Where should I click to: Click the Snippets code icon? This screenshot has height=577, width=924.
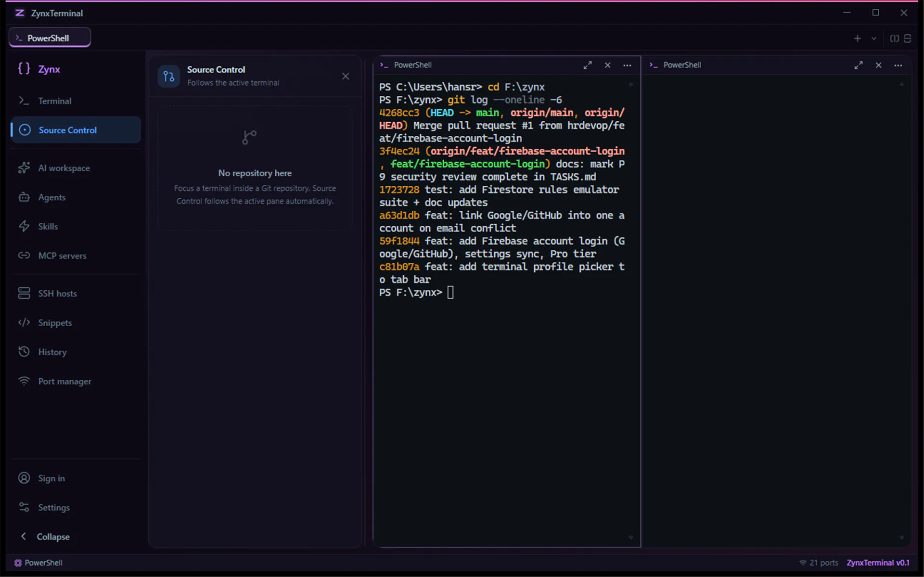24,322
